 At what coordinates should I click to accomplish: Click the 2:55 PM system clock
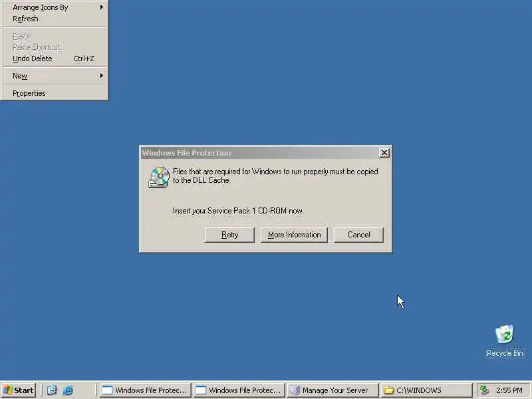click(509, 390)
